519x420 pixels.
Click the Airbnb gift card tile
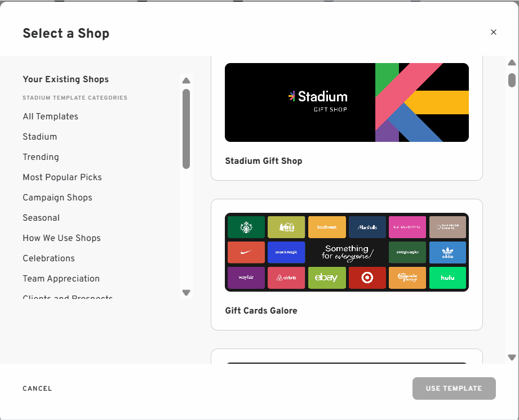click(x=286, y=278)
